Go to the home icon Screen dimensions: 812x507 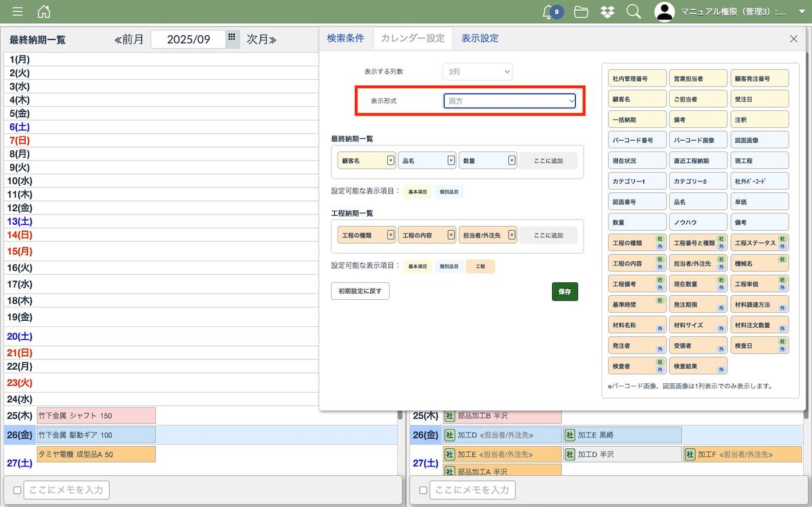[x=44, y=12]
